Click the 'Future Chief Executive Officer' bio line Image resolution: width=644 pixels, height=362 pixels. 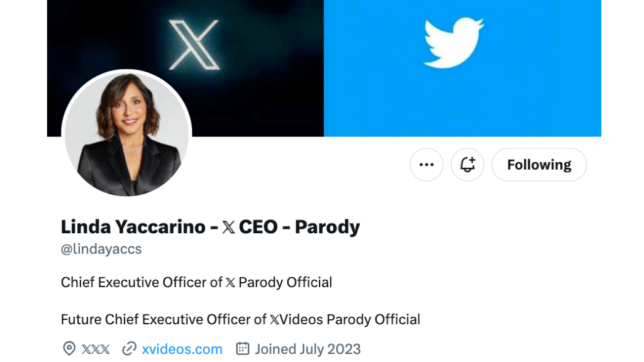click(x=164, y=319)
